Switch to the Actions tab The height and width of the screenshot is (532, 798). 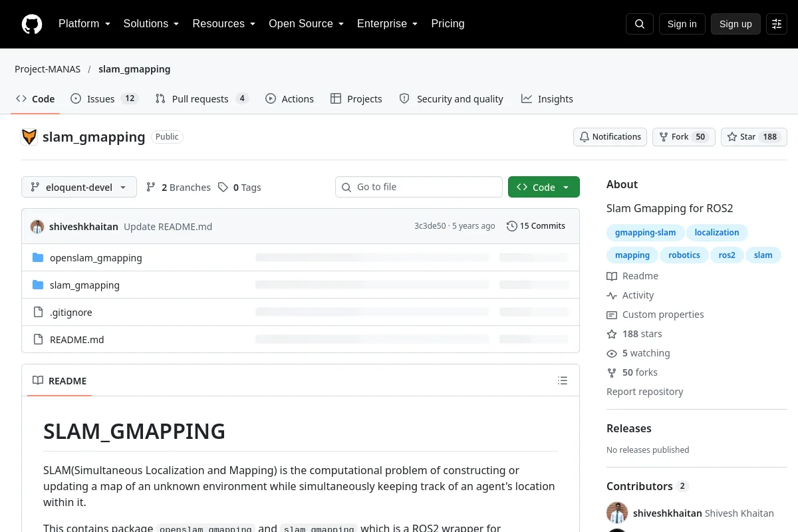point(289,98)
